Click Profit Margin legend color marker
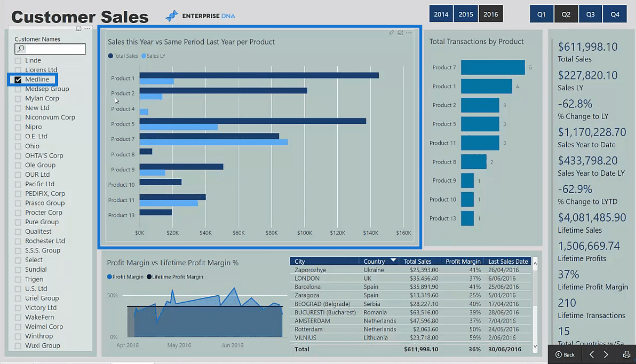 tap(109, 277)
